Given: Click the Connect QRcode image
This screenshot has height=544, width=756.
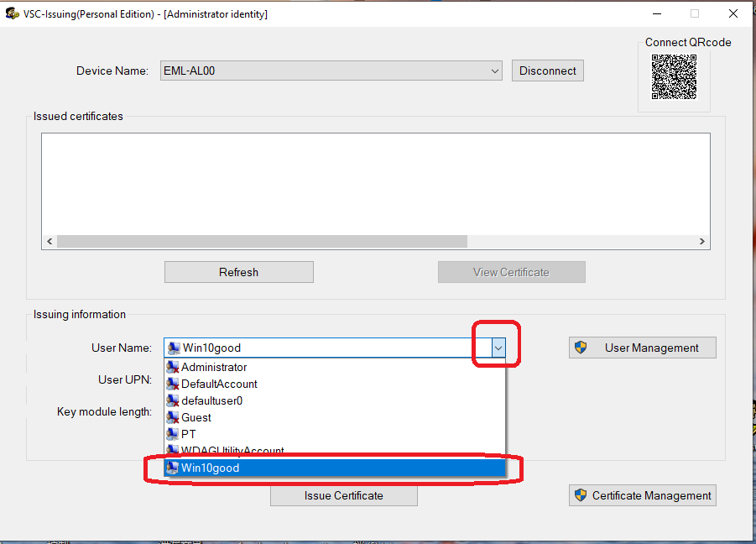Looking at the screenshot, I should pyautogui.click(x=674, y=77).
